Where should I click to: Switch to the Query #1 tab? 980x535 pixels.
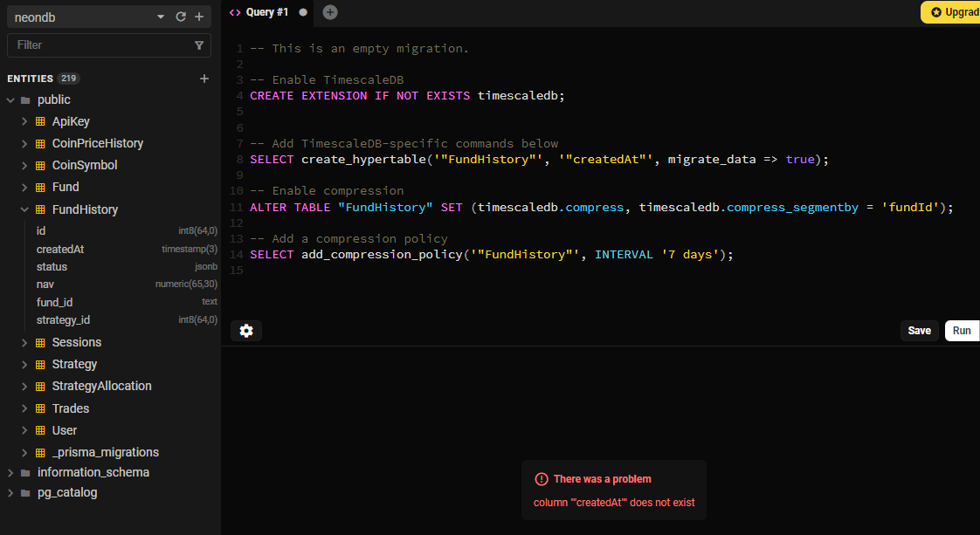(x=266, y=12)
